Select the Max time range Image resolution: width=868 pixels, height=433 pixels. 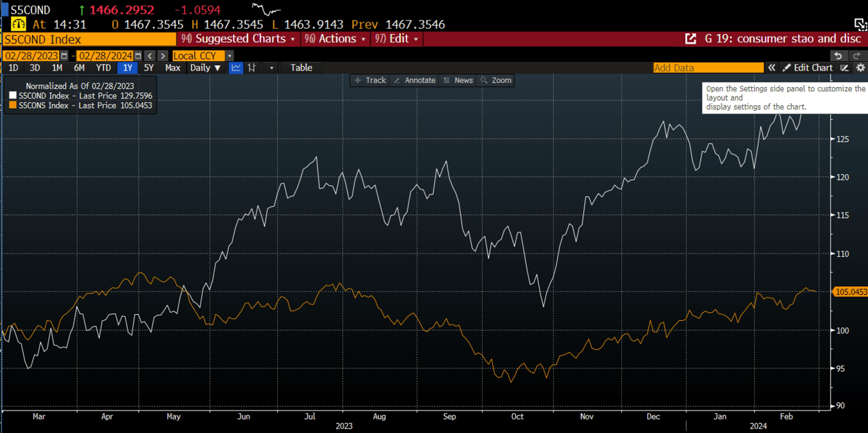tap(173, 68)
